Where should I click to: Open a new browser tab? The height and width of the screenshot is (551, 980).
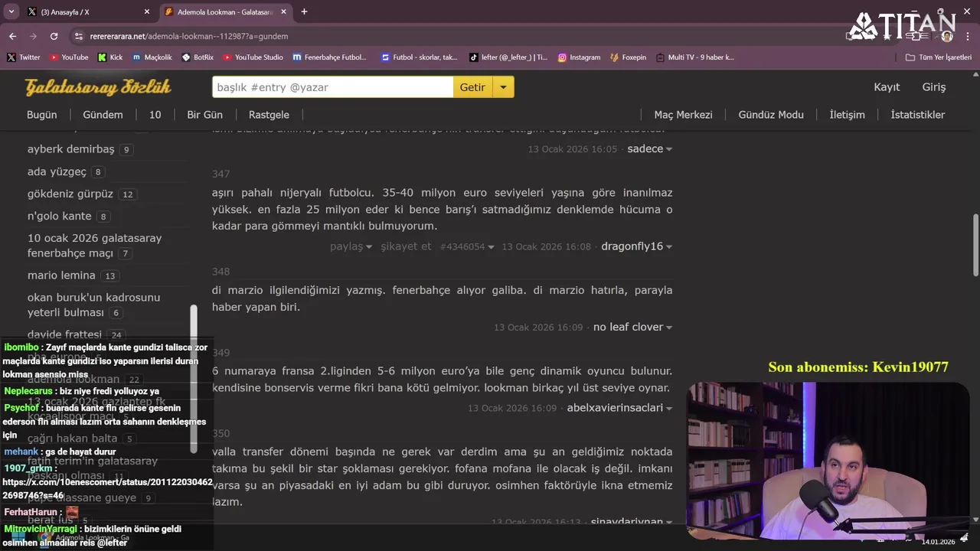[x=304, y=11]
